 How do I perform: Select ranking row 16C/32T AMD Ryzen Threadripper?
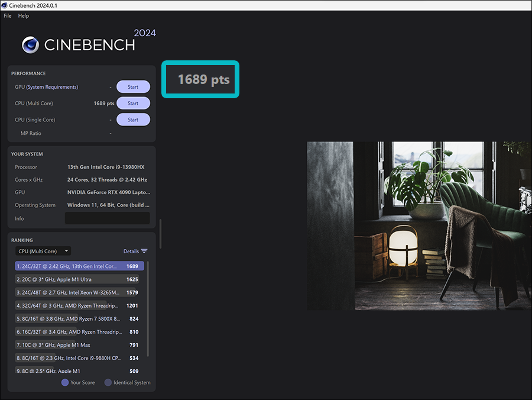point(77,332)
